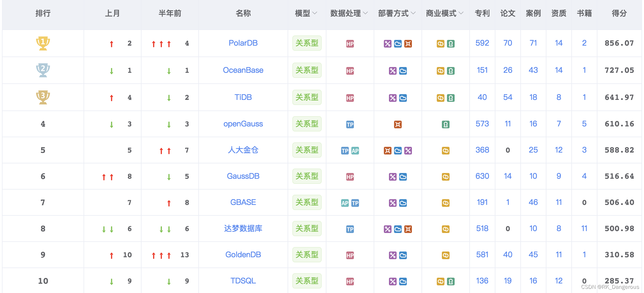Click the bronze trophy icon for rank 3
The width and height of the screenshot is (644, 293).
(x=43, y=97)
